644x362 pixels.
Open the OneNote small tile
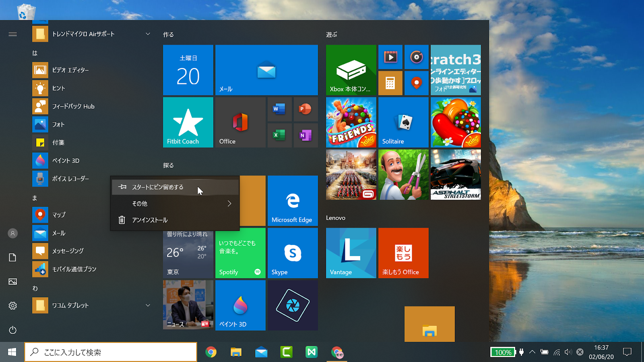(x=305, y=135)
